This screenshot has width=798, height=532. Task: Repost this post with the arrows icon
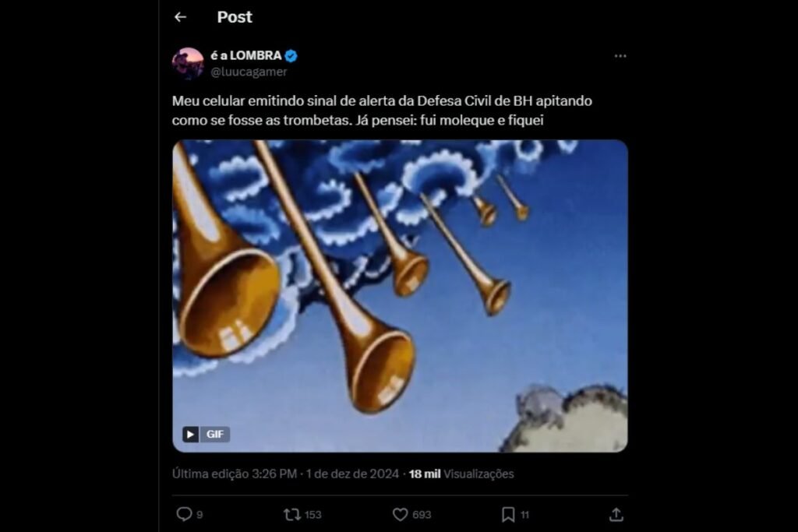(291, 514)
